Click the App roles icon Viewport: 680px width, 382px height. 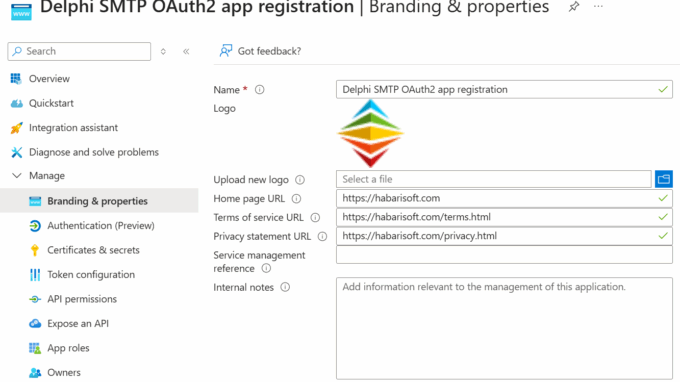click(x=35, y=348)
